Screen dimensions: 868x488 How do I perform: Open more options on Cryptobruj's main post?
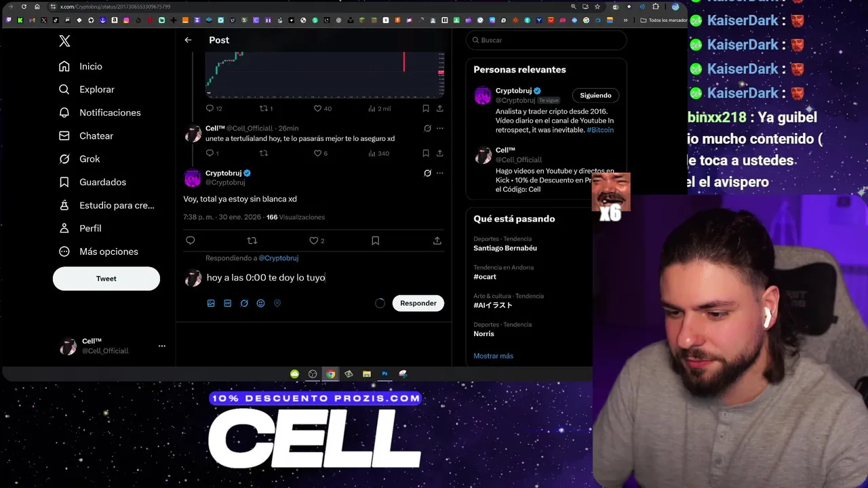coord(439,173)
